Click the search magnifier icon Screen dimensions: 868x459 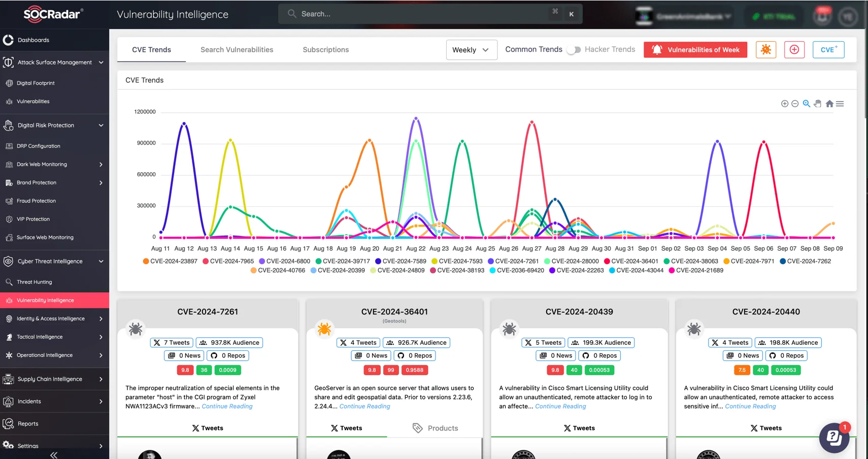point(292,14)
